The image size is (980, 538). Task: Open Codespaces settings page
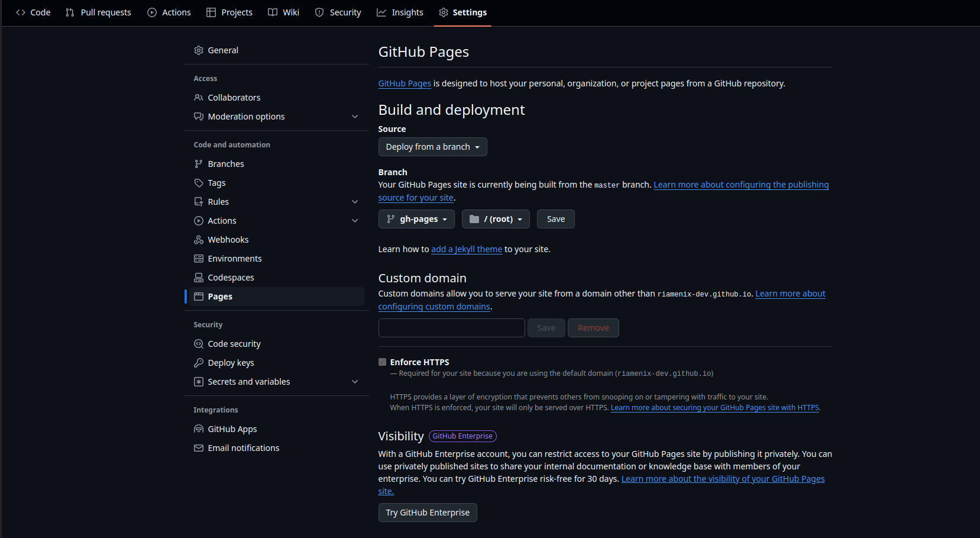point(277,278)
